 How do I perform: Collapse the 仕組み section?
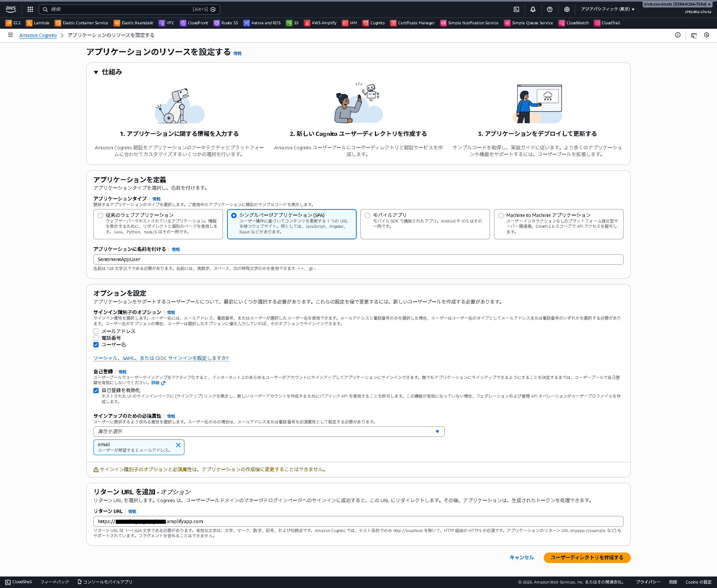97,72
